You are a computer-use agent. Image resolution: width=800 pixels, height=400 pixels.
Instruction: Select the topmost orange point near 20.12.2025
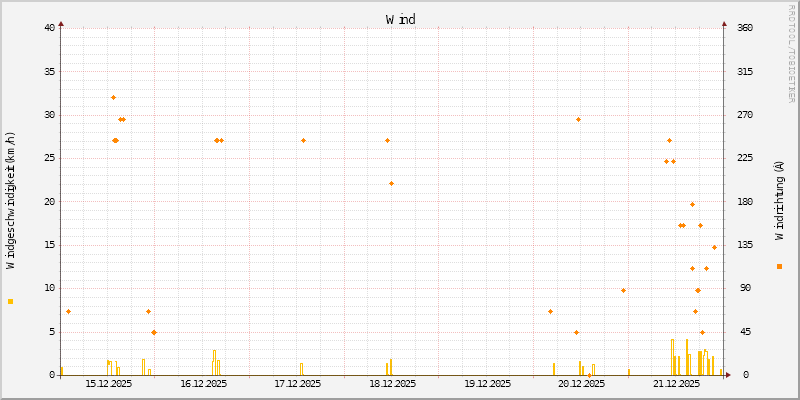point(578,119)
